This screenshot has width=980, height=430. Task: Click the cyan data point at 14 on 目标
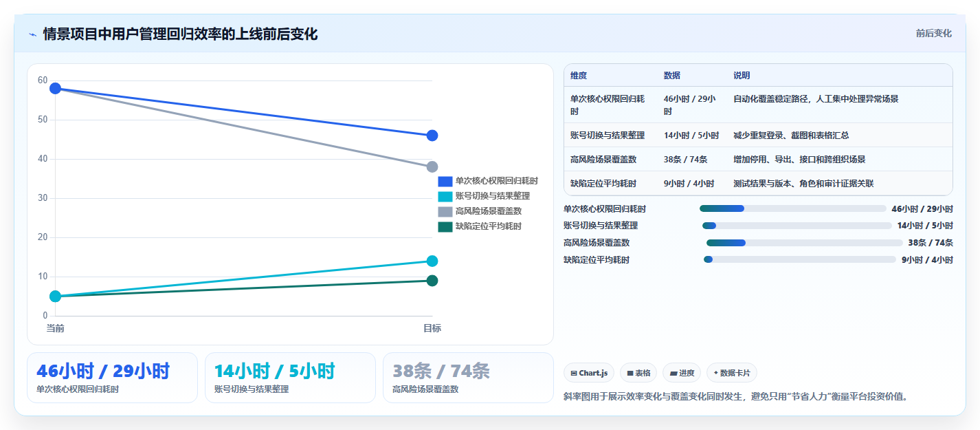[432, 261]
